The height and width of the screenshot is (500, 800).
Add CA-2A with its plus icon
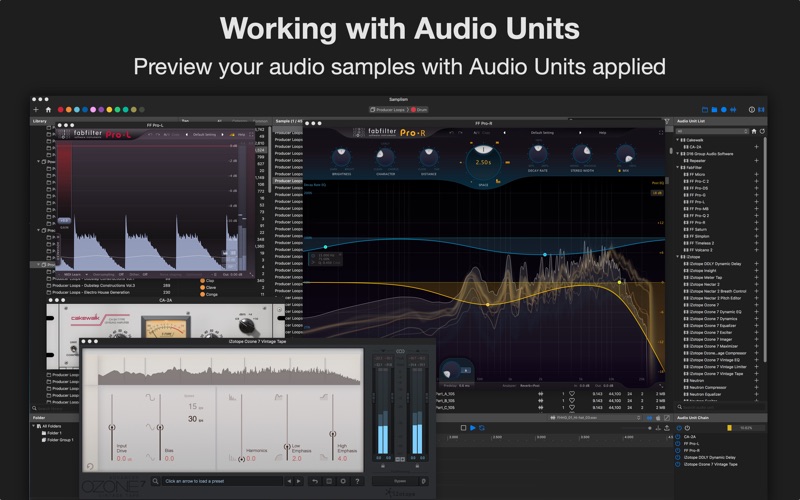756,147
